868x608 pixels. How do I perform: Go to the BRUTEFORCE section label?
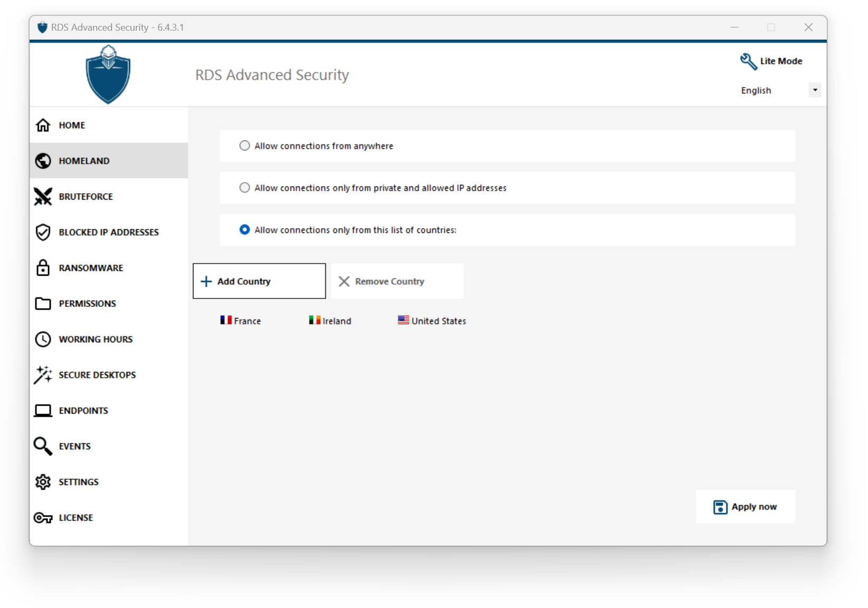86,197
